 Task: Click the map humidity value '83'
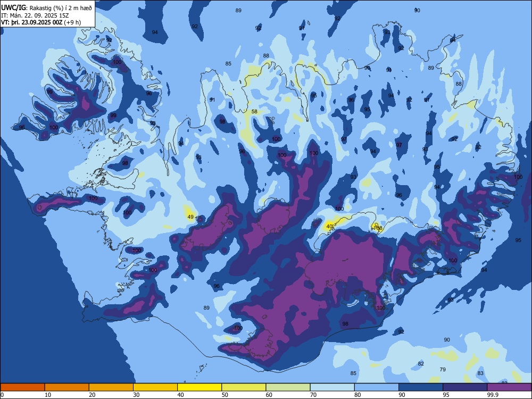(x=480, y=373)
